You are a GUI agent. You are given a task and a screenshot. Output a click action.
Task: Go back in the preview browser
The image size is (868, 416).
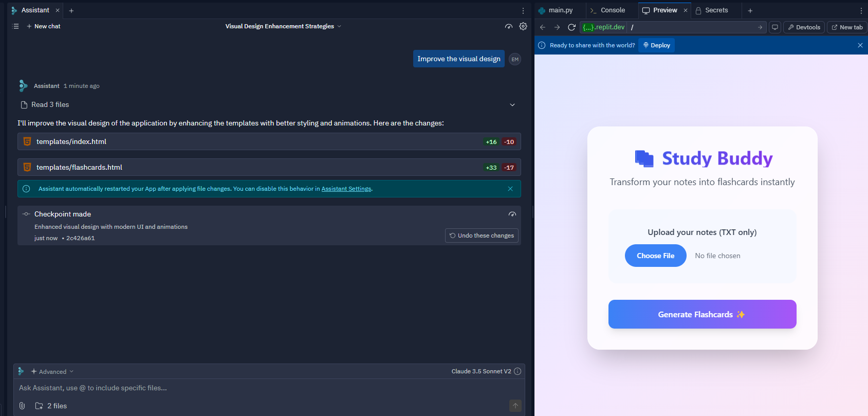click(x=543, y=27)
